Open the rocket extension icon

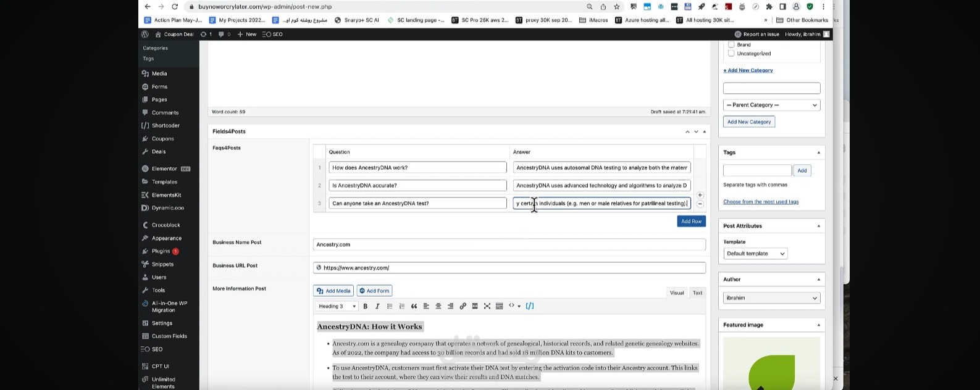tap(701, 7)
